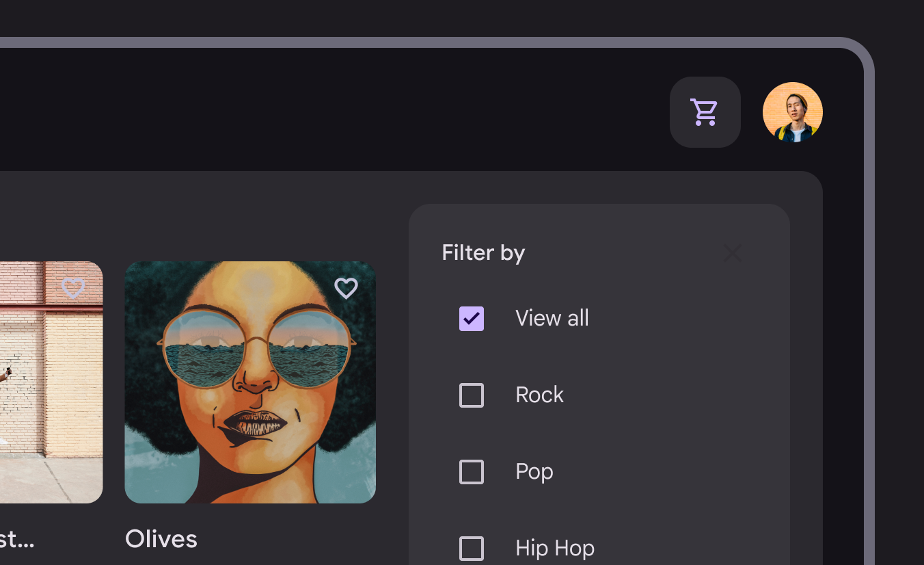Click the View all label text
Image resolution: width=924 pixels, height=565 pixels.
click(x=552, y=318)
